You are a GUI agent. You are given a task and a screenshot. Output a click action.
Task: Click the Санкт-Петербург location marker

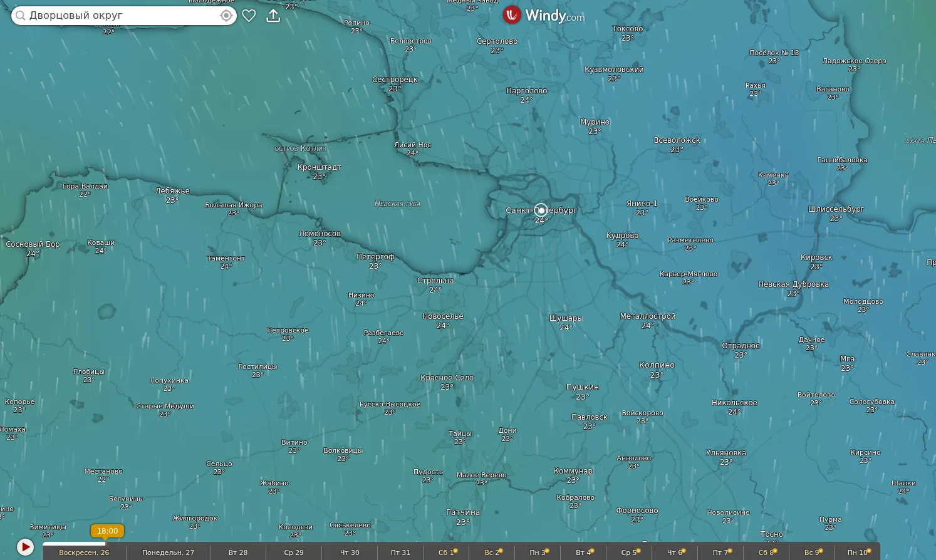(541, 210)
